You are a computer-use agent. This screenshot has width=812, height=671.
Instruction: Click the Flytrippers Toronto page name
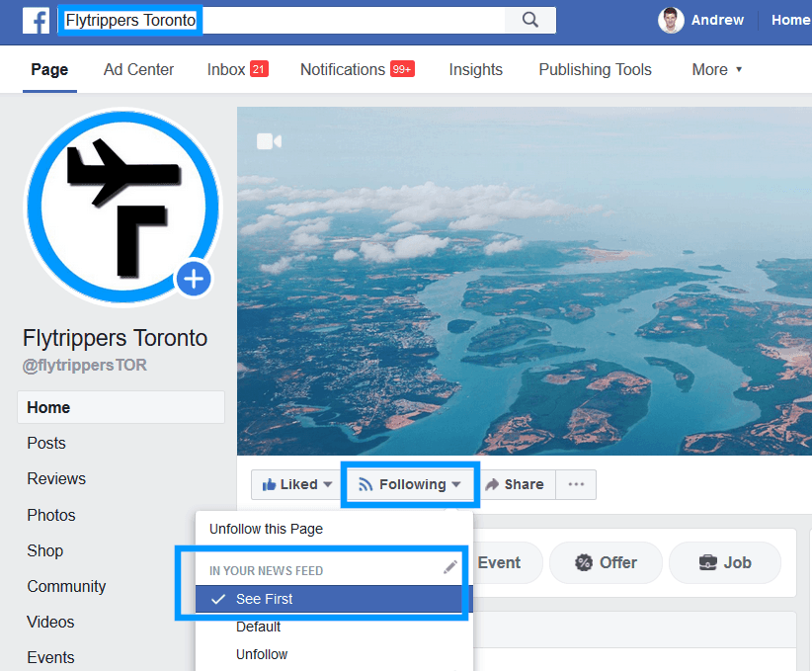pyautogui.click(x=115, y=338)
